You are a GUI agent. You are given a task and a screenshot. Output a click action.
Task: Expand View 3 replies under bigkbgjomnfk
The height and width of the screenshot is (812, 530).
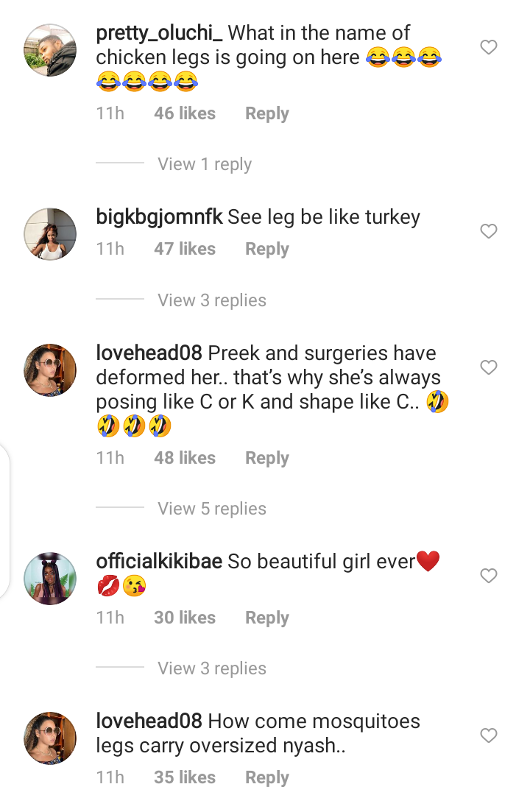click(x=211, y=300)
